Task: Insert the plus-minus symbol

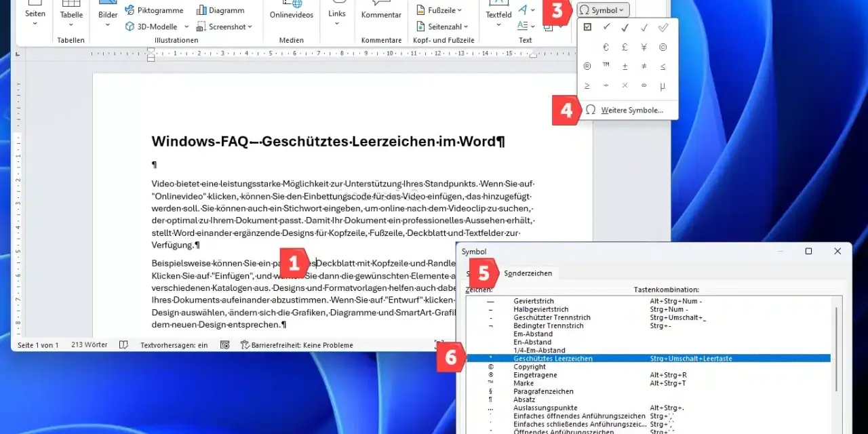Action: click(625, 66)
